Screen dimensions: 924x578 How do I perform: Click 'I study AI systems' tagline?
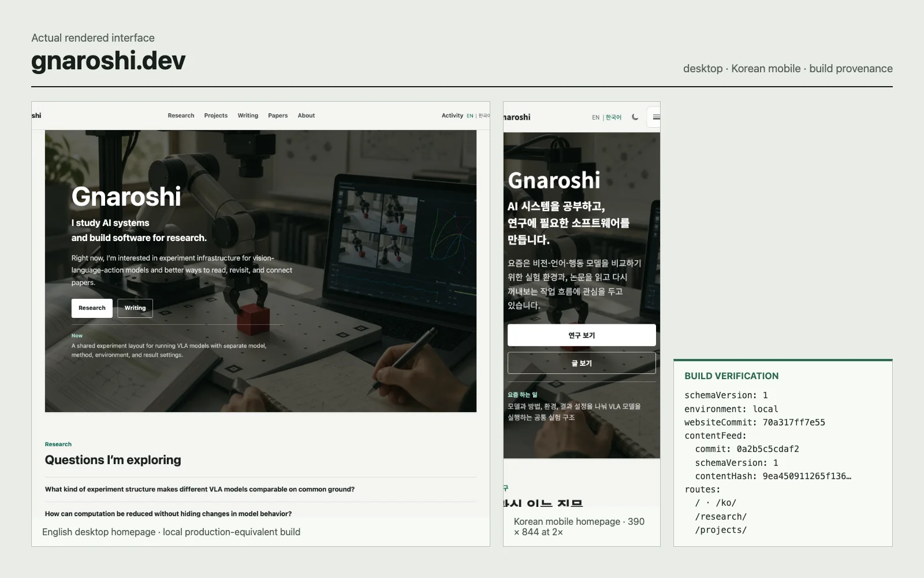(110, 223)
